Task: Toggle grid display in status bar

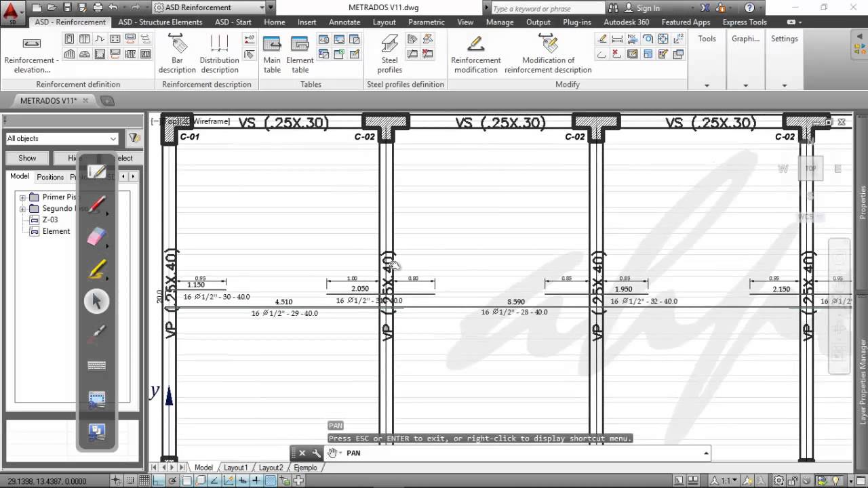Action: (x=144, y=481)
